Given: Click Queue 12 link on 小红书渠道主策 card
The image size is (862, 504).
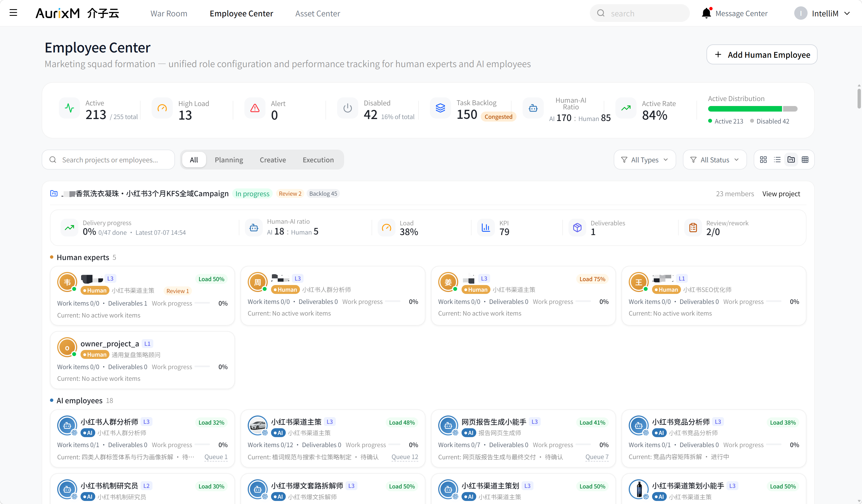Looking at the screenshot, I should [405, 457].
